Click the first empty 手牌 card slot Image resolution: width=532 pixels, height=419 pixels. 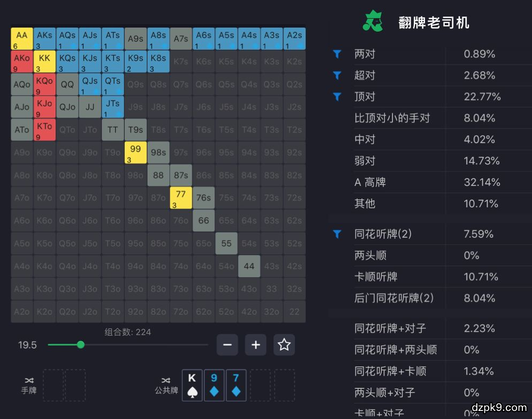tap(52, 385)
